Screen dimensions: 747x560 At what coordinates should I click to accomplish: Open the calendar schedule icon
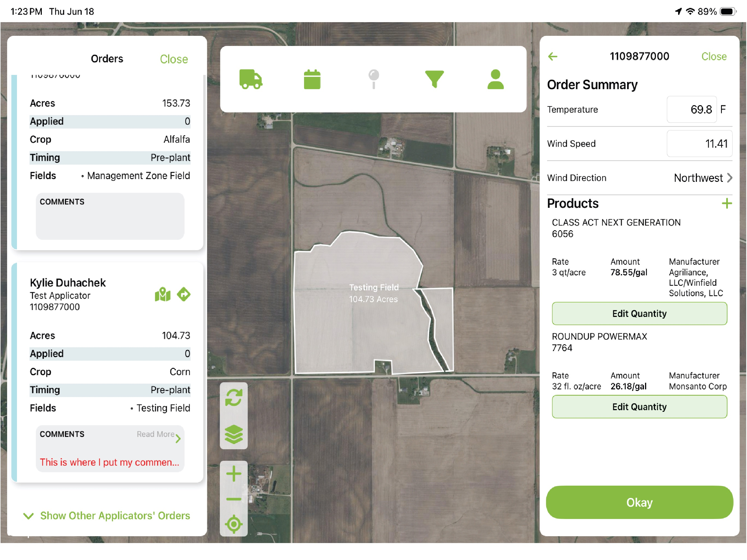coord(312,79)
